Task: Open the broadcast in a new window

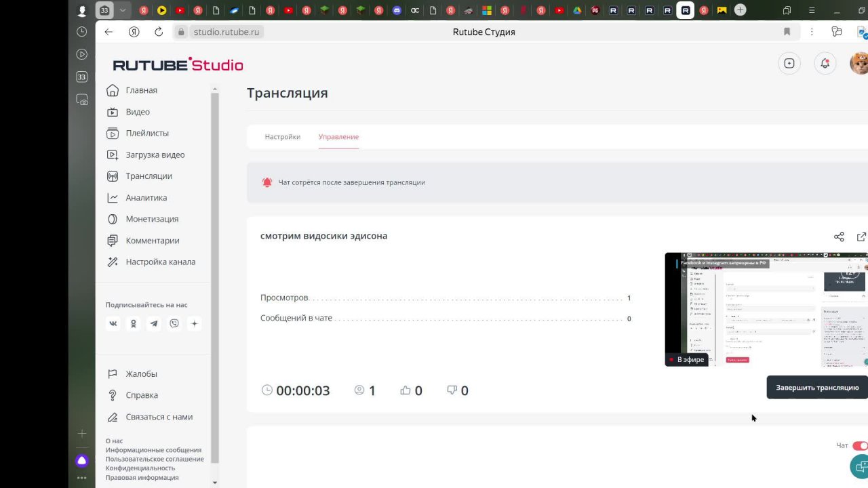Action: click(861, 237)
